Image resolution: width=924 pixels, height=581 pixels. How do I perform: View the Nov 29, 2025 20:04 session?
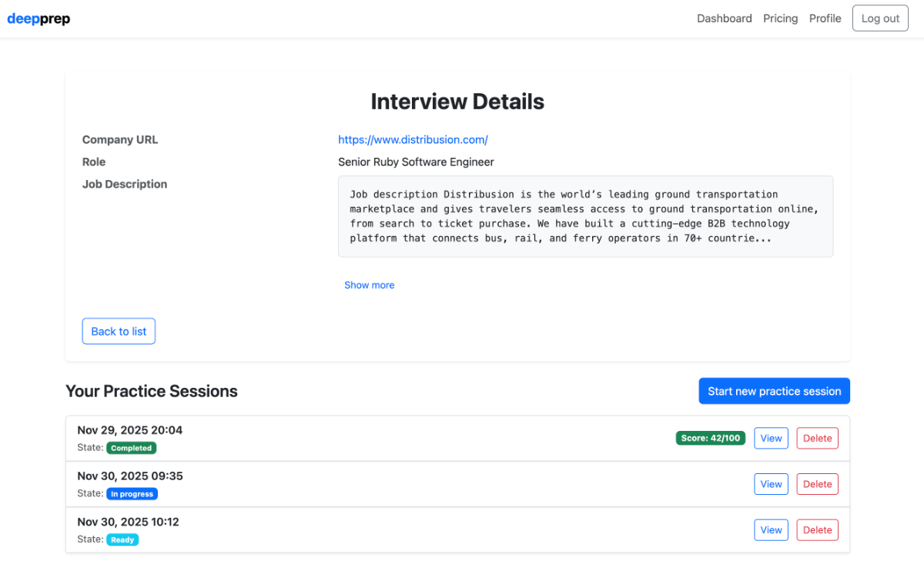coord(771,438)
